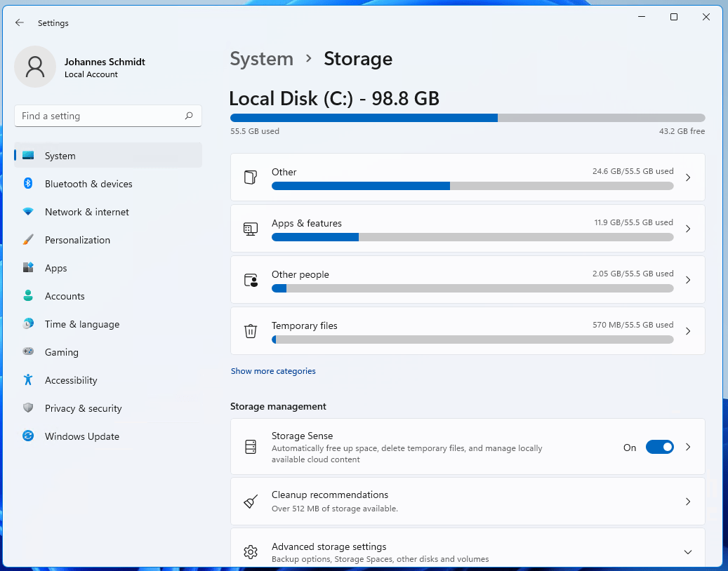This screenshot has width=728, height=571.
Task: Open Apps & features storage details arrow
Action: coord(688,229)
